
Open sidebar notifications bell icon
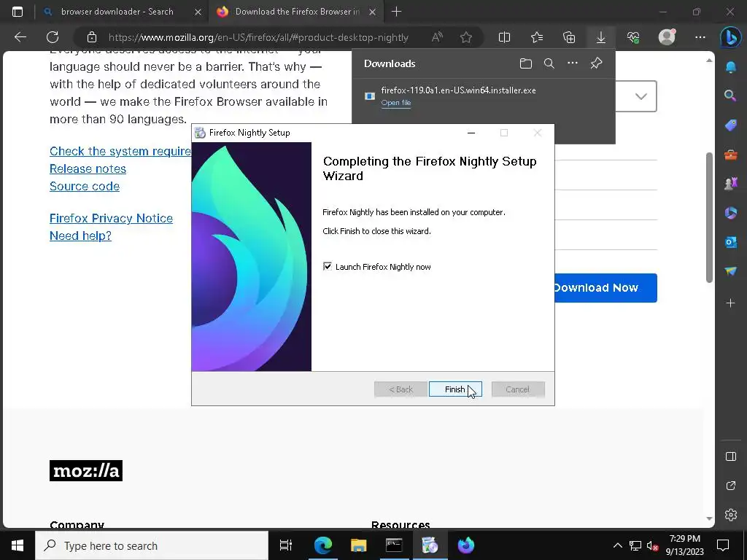click(731, 66)
